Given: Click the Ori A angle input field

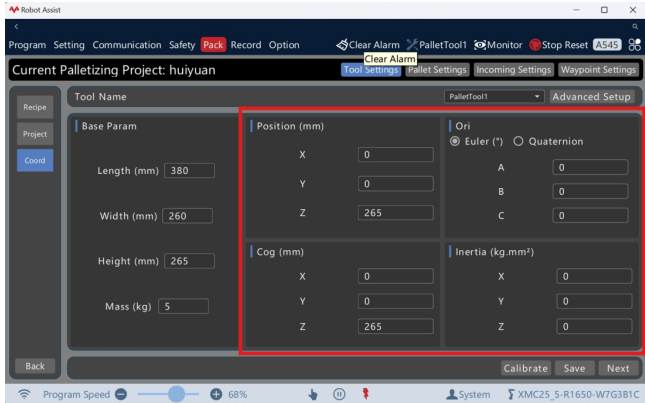Looking at the screenshot, I should (x=590, y=167).
